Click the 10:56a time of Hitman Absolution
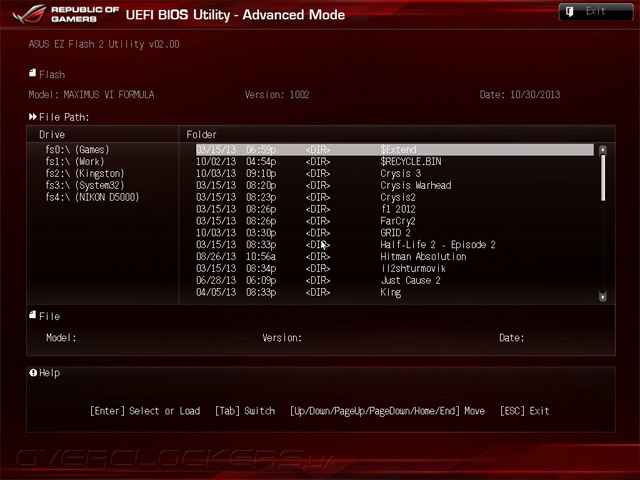The height and width of the screenshot is (480, 640). (261, 256)
